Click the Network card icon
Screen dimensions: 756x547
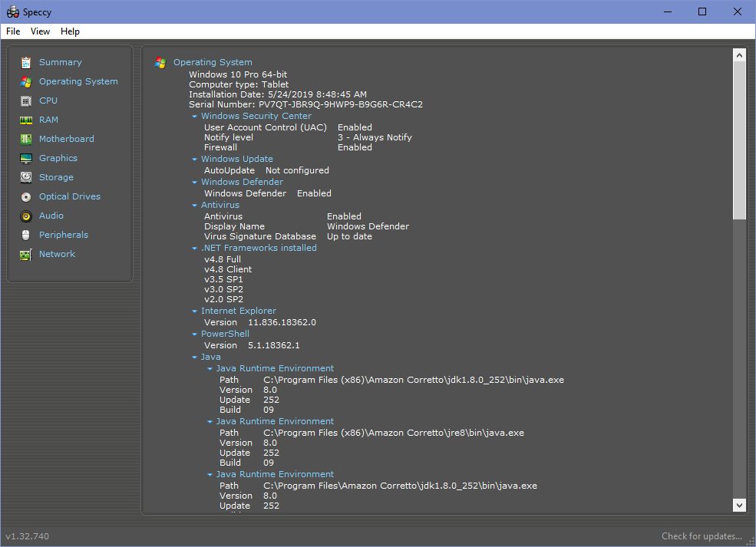pyautogui.click(x=26, y=255)
